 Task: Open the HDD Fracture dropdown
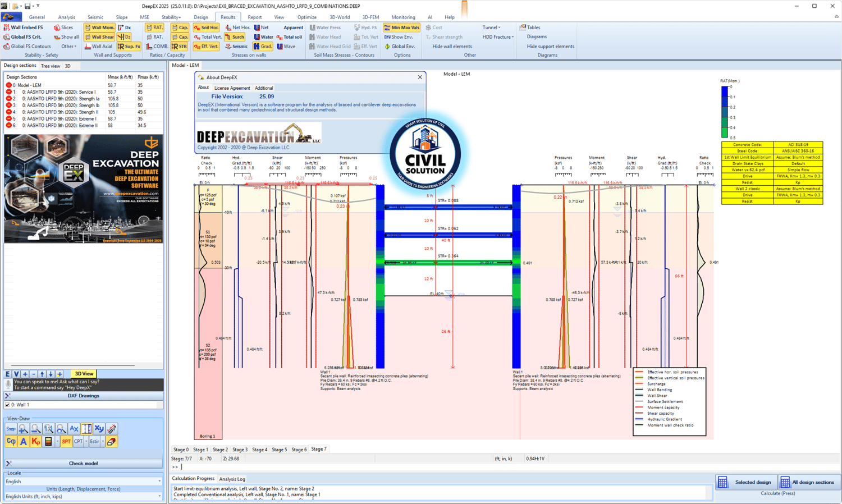[x=498, y=37]
